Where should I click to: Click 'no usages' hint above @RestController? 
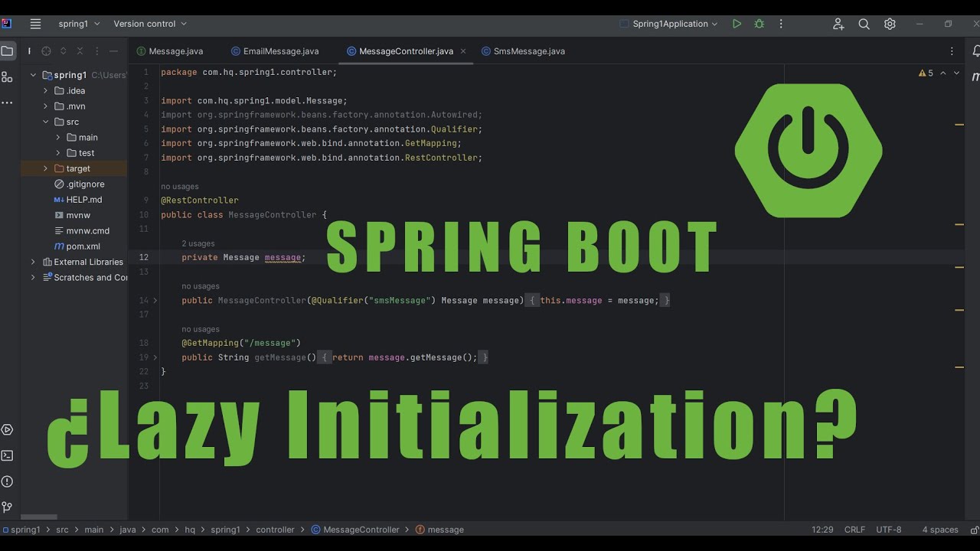pyautogui.click(x=180, y=187)
